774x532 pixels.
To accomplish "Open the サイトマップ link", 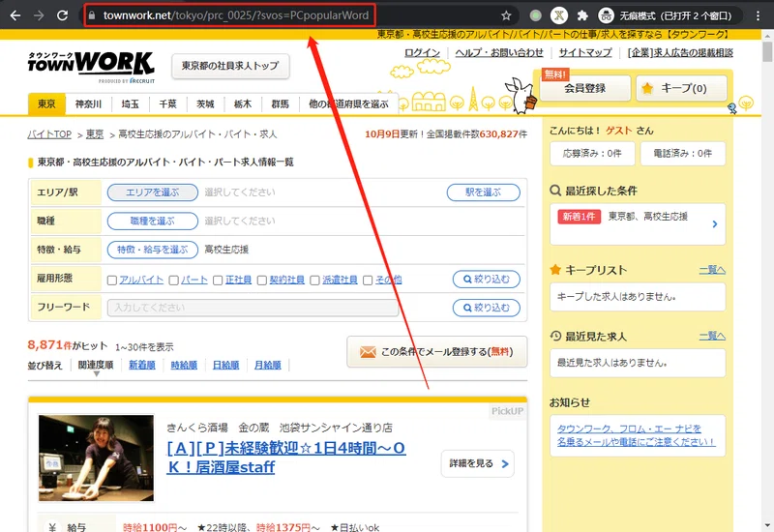I will (x=585, y=52).
